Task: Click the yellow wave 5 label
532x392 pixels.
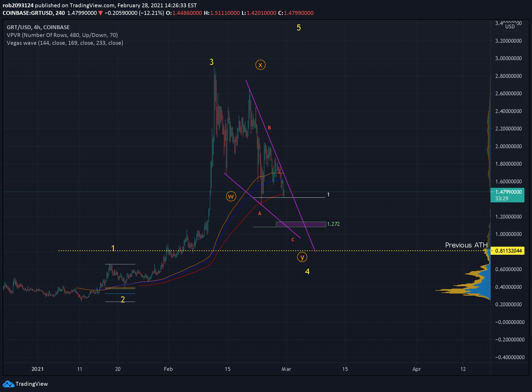Action: [299, 28]
